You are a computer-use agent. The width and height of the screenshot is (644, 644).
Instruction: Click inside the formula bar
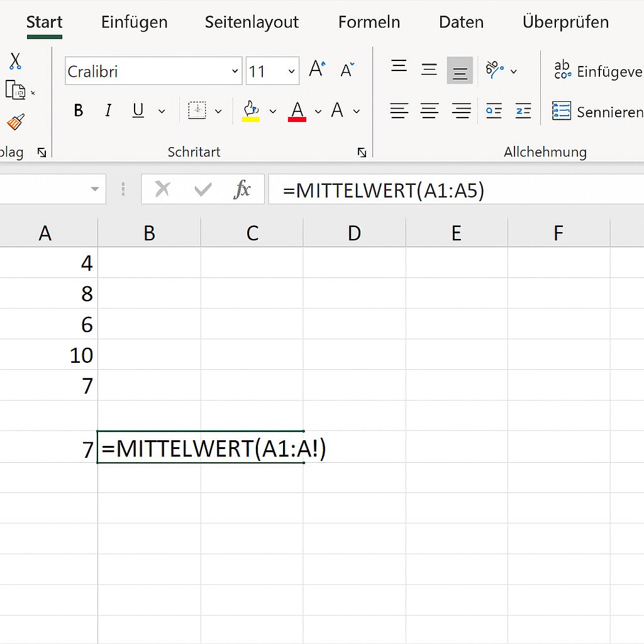tap(440, 189)
